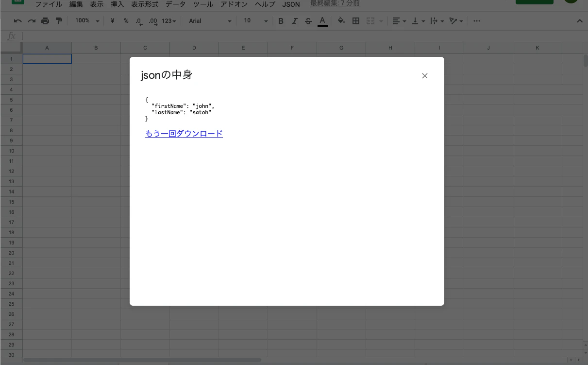The image size is (588, 365).
Task: Click the "firstName": "john" line
Action: [x=183, y=106]
